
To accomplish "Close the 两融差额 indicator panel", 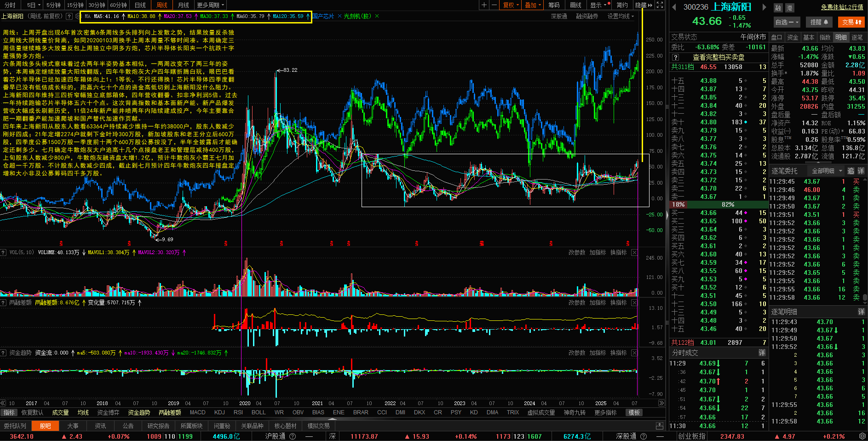I will pos(634,302).
